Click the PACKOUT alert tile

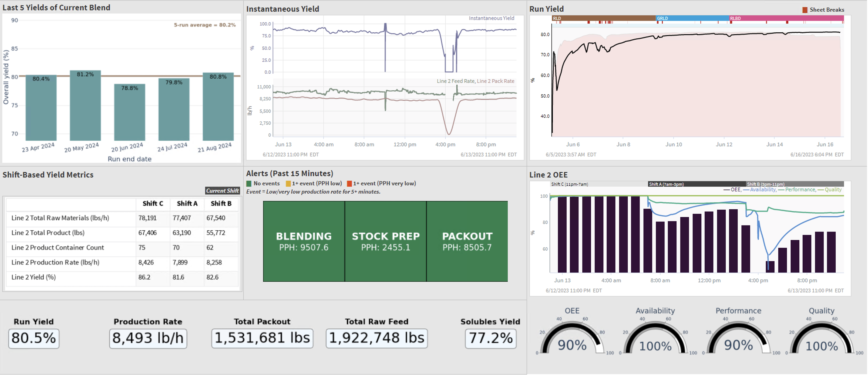467,241
